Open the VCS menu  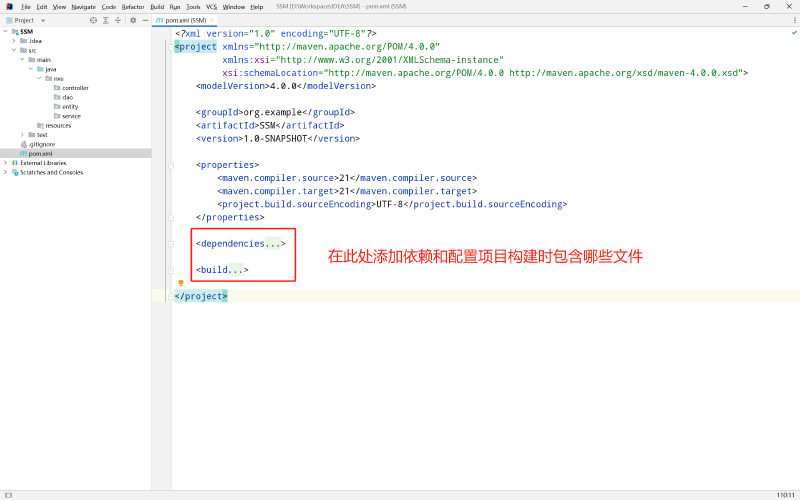211,7
